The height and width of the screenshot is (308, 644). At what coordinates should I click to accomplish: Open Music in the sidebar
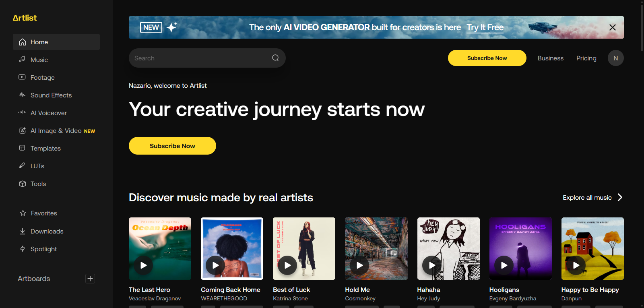[56, 60]
